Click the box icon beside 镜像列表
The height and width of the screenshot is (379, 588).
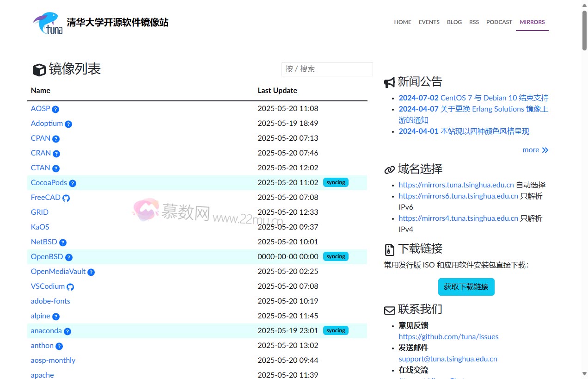(x=39, y=69)
